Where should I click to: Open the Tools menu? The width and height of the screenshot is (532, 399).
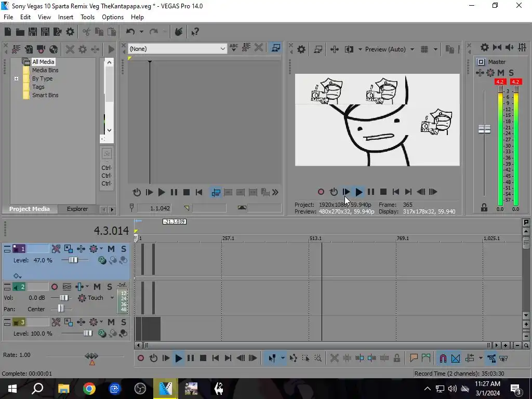(x=87, y=17)
